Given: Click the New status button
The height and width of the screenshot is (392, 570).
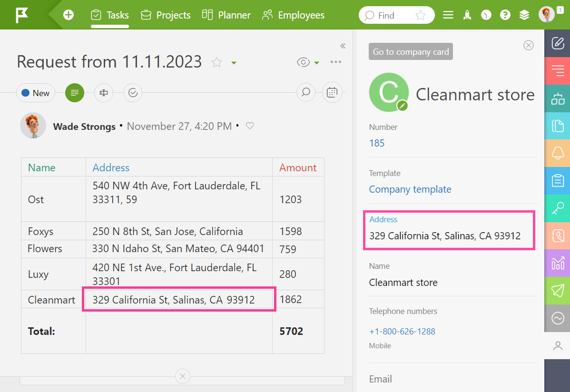Looking at the screenshot, I should 36,93.
